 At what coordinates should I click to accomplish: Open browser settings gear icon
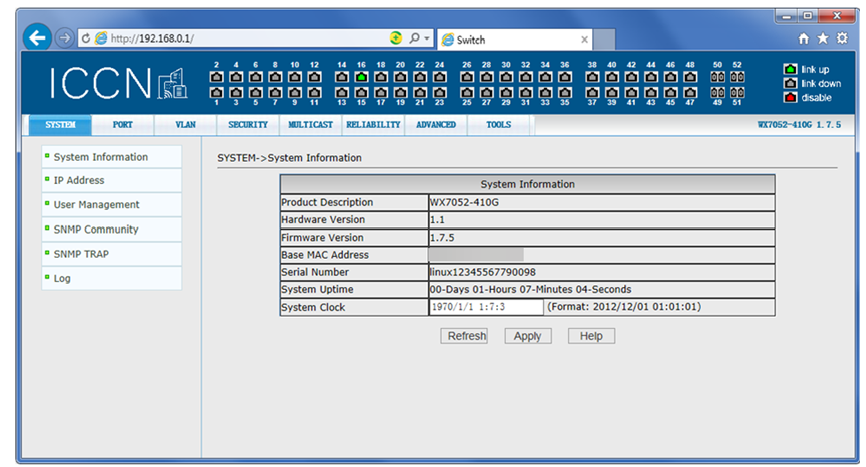tap(841, 38)
